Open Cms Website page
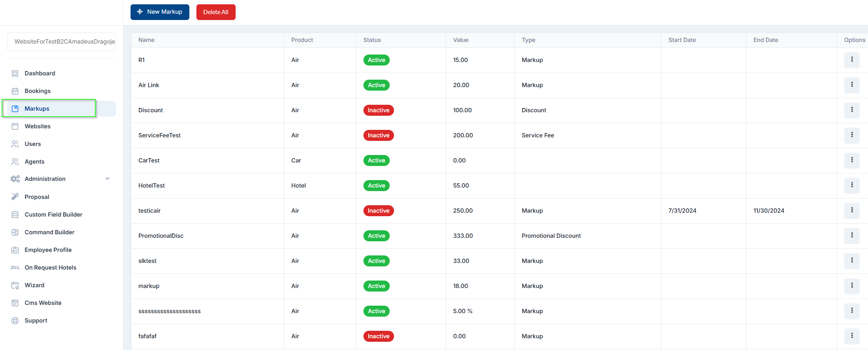Viewport: 868px width, 350px height. (62, 303)
